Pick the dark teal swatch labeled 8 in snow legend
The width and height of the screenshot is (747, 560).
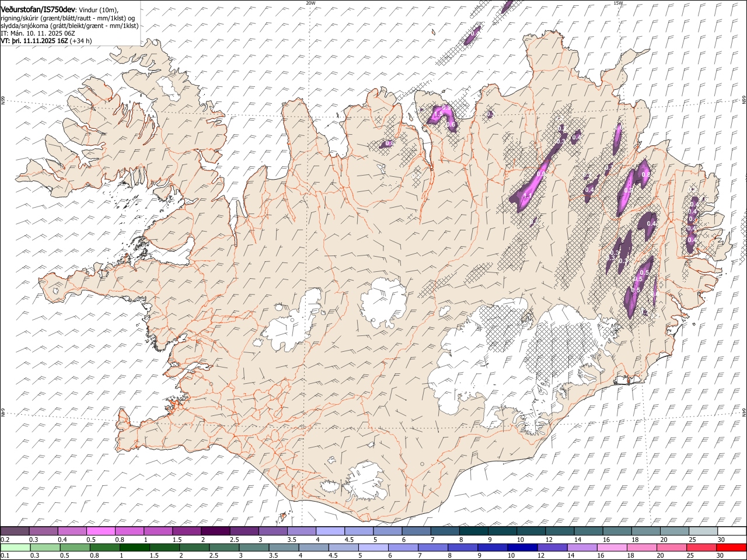tap(474, 531)
